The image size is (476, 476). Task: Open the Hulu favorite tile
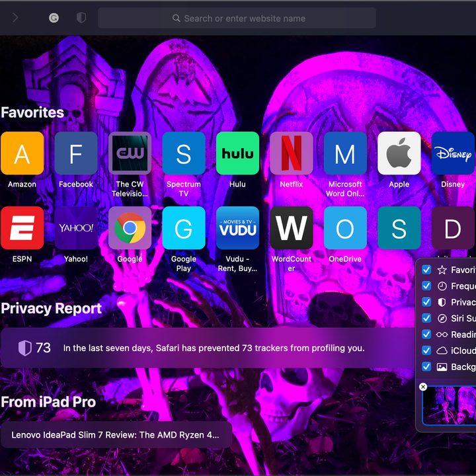(237, 153)
